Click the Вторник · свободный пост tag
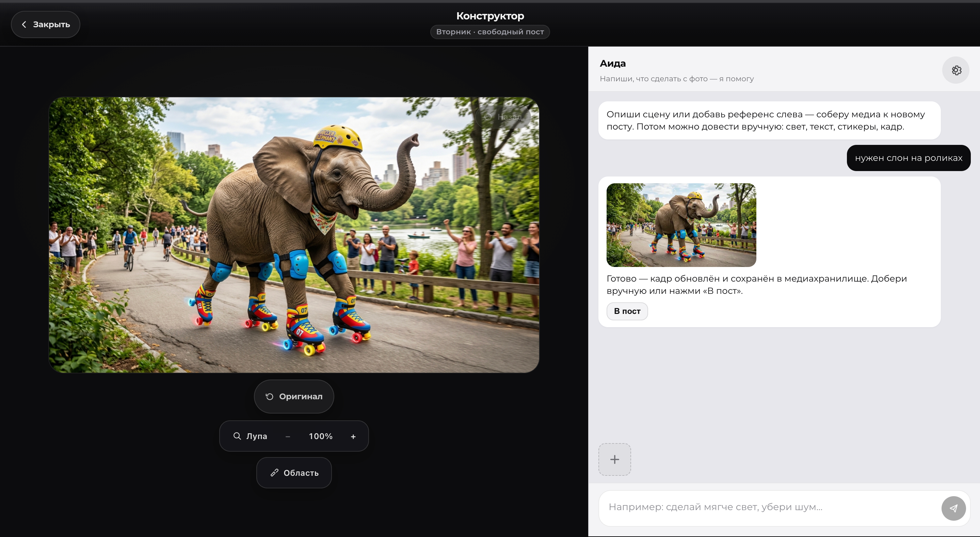The image size is (980, 537). coord(489,32)
